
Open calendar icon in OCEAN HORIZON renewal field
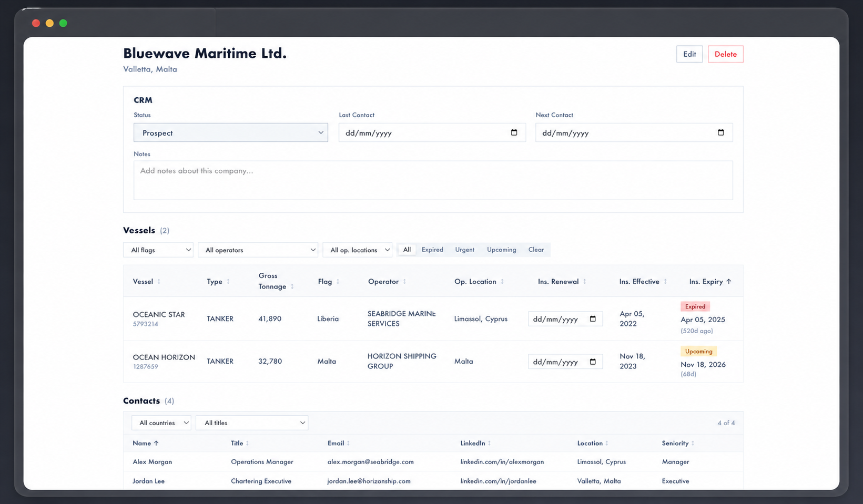coord(593,362)
